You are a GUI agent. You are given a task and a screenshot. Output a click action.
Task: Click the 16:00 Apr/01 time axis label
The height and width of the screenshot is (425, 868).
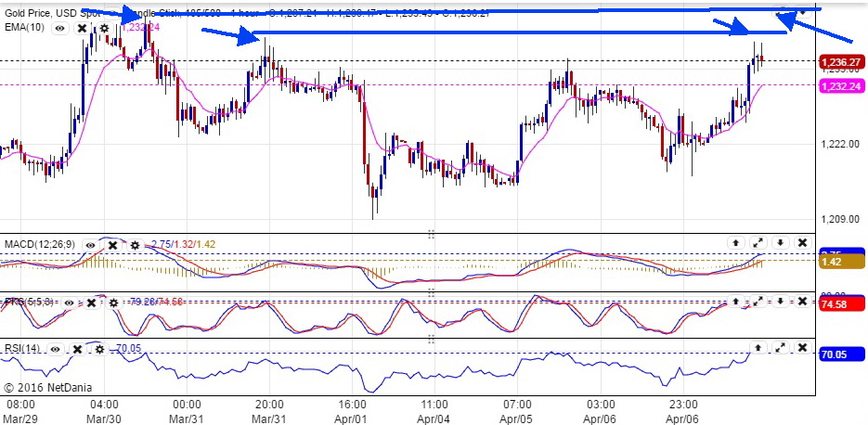click(x=352, y=410)
